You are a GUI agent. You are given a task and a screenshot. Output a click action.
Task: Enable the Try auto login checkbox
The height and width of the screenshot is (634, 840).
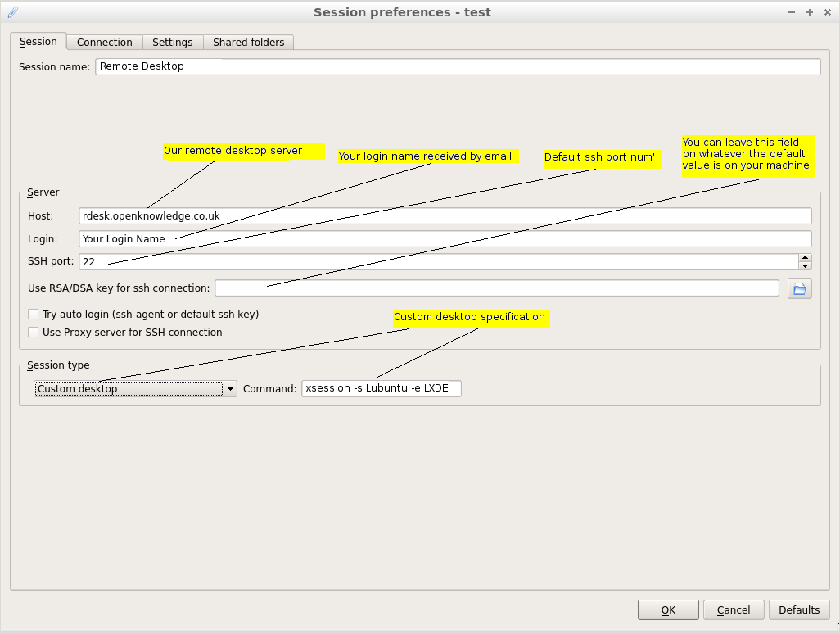click(x=34, y=315)
